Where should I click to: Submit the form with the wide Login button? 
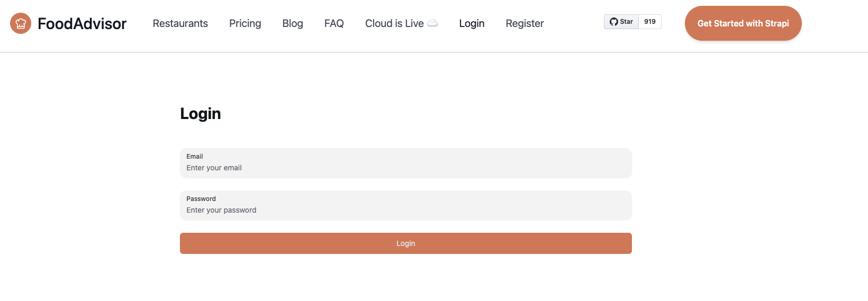[405, 243]
